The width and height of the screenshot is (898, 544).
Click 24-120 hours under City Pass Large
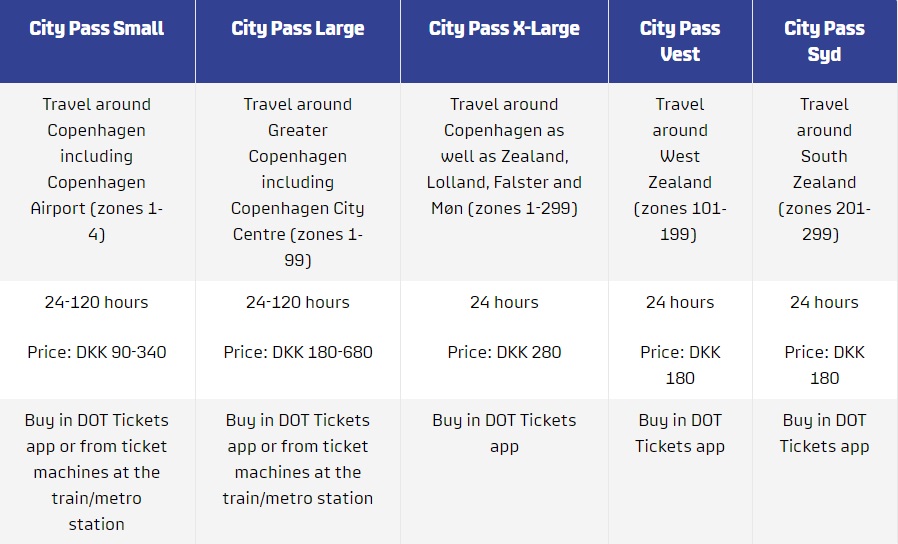coord(298,302)
